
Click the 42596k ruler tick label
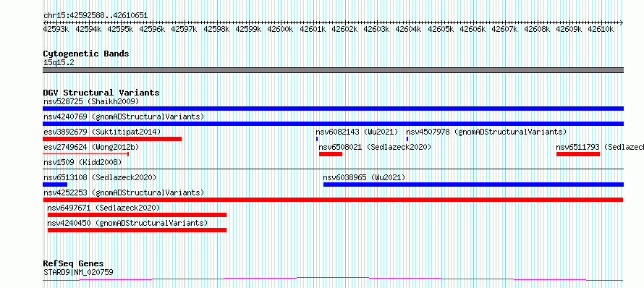[152, 29]
